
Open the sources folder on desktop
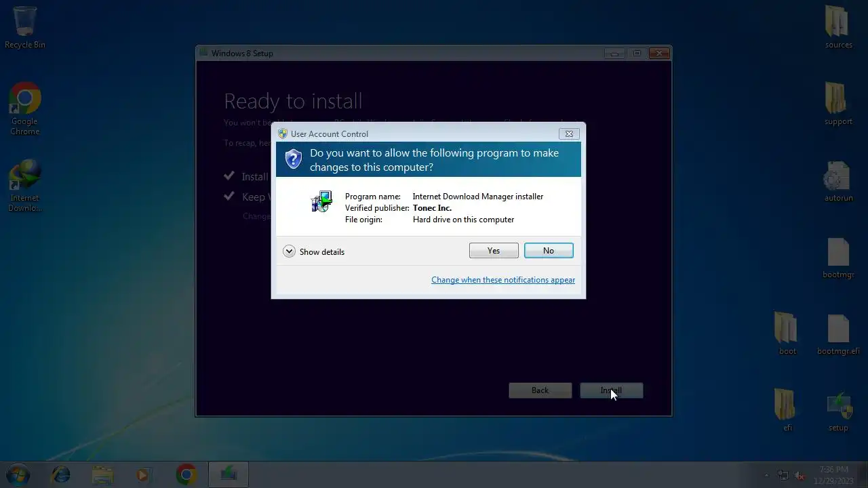[838, 28]
